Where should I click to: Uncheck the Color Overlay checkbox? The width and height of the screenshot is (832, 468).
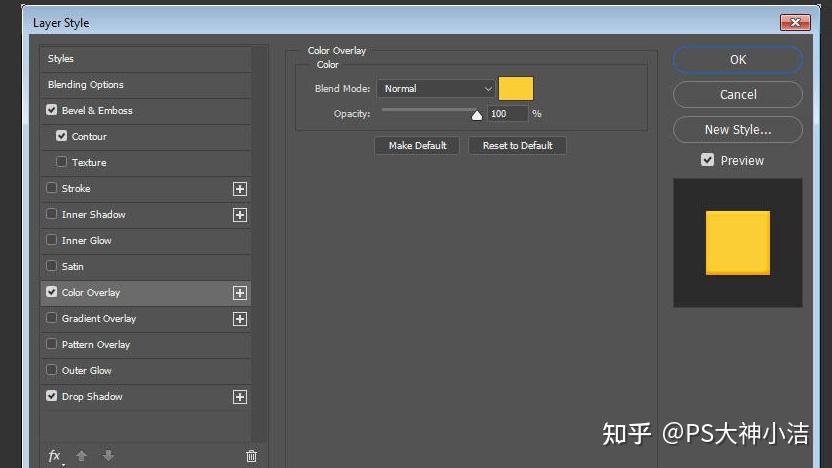pyautogui.click(x=51, y=292)
